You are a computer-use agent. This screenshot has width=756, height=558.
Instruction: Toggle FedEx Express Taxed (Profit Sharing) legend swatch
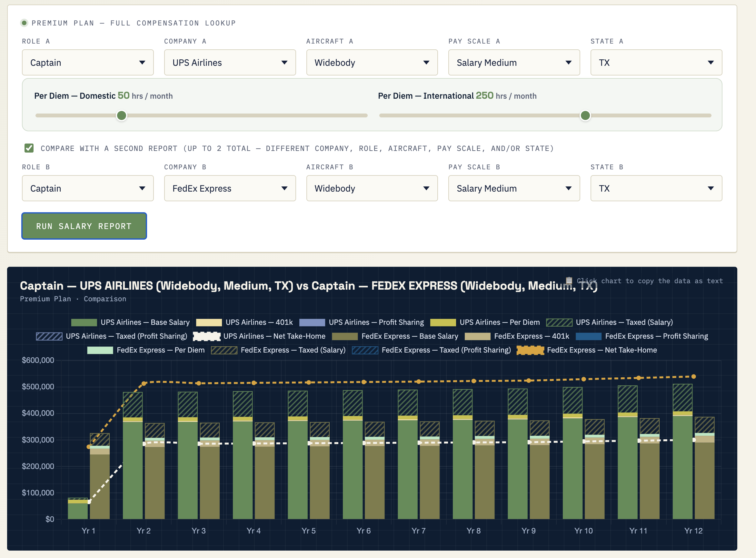(x=365, y=350)
